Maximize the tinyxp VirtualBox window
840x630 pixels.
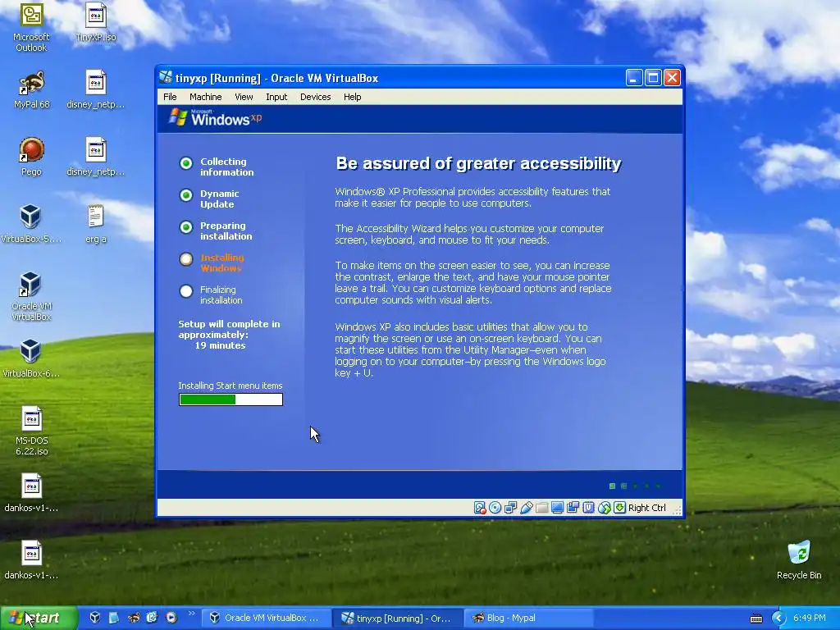coord(653,78)
